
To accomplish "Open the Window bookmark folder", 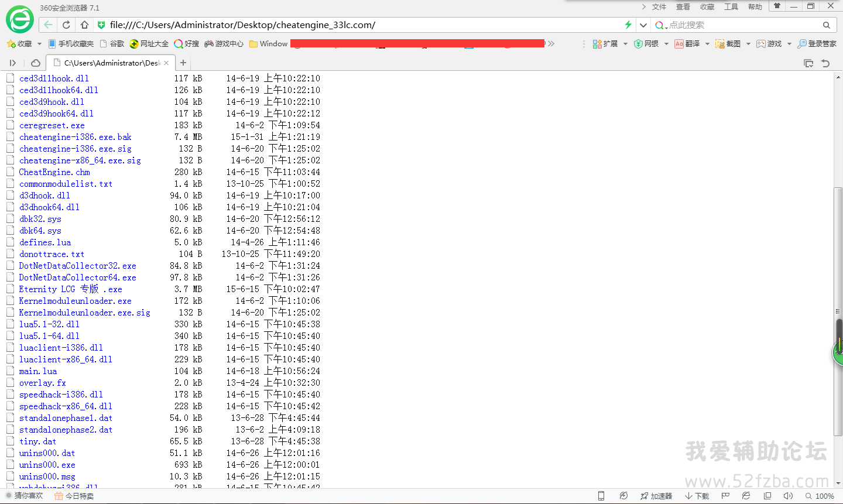I will tap(269, 44).
